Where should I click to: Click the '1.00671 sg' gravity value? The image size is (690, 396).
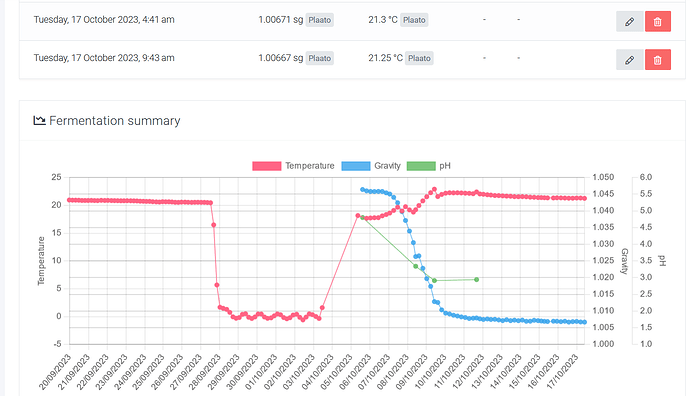pos(280,20)
